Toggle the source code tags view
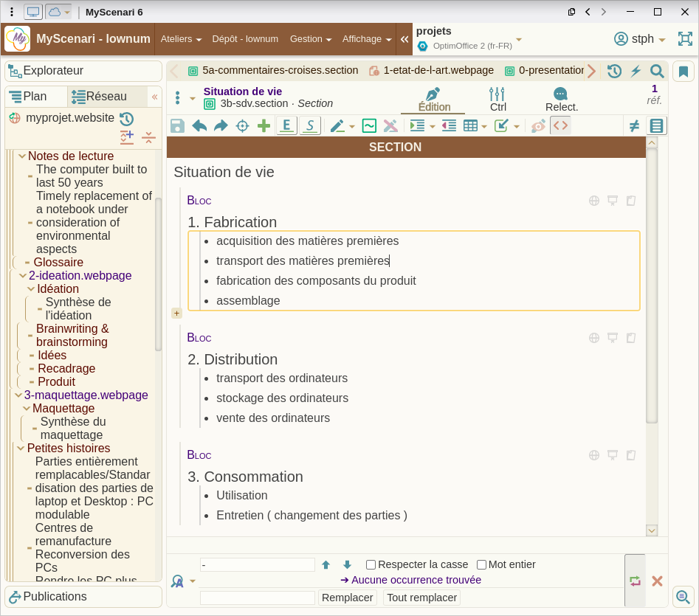 [561, 126]
